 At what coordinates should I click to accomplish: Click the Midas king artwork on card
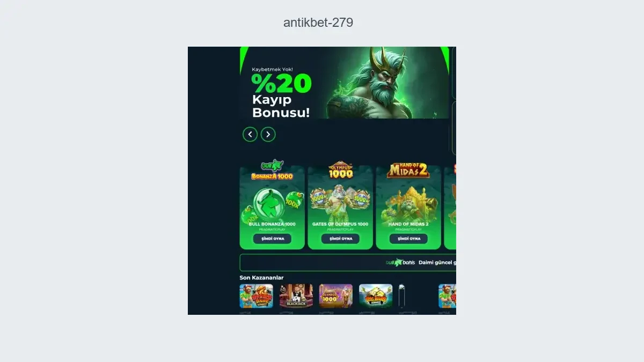click(408, 204)
